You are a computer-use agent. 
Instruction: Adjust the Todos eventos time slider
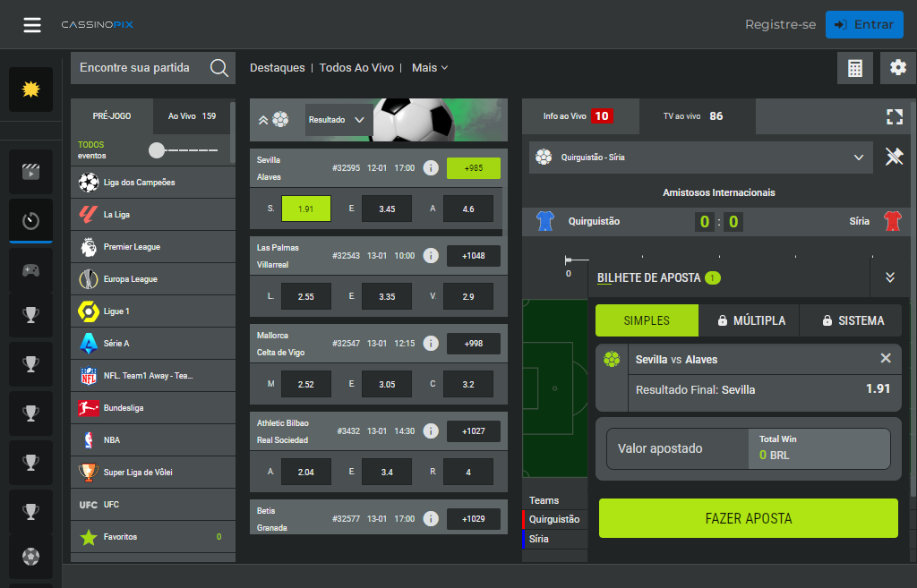[158, 150]
